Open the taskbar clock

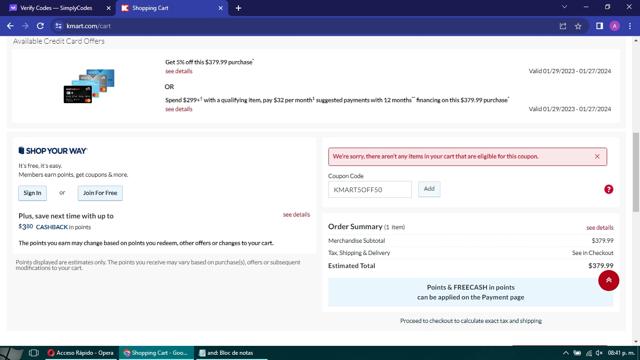(620, 353)
